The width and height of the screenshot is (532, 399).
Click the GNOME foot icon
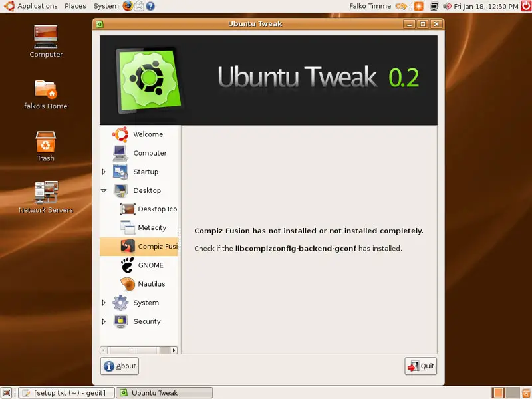[x=128, y=265]
